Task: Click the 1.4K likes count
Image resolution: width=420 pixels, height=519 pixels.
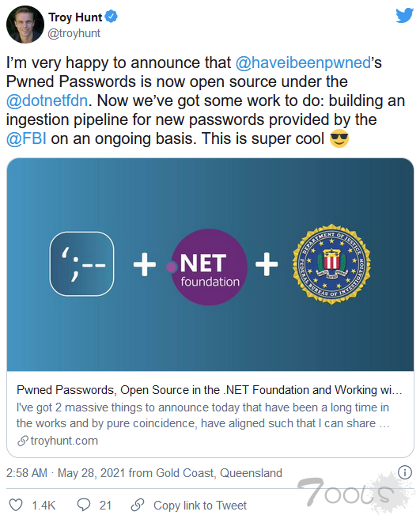Action: 44,506
